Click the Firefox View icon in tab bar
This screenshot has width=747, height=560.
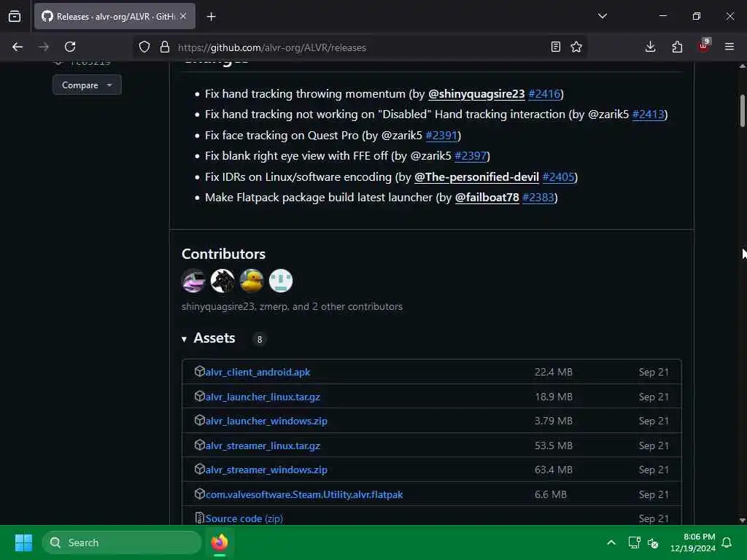(x=15, y=16)
